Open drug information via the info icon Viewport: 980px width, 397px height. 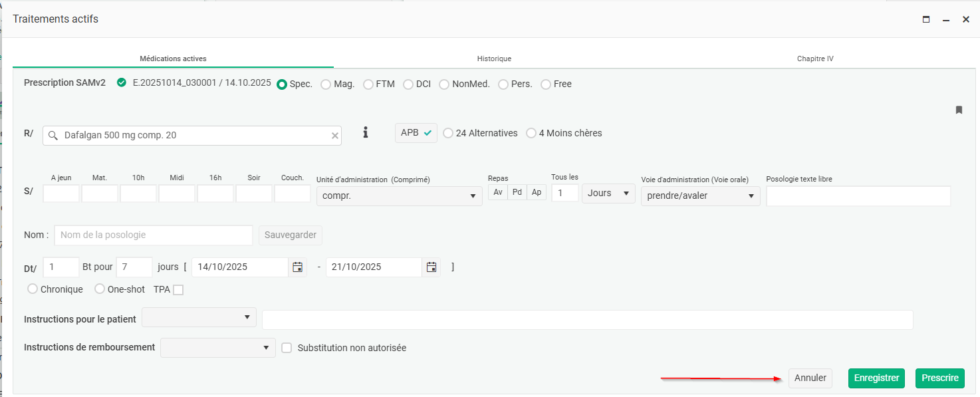coord(365,133)
